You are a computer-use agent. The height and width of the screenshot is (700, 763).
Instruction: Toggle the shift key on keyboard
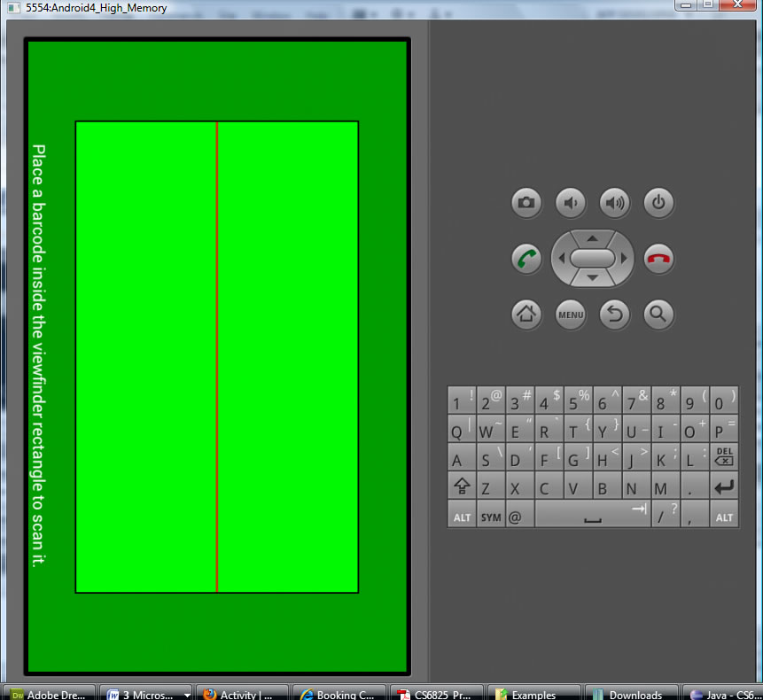tap(461, 486)
